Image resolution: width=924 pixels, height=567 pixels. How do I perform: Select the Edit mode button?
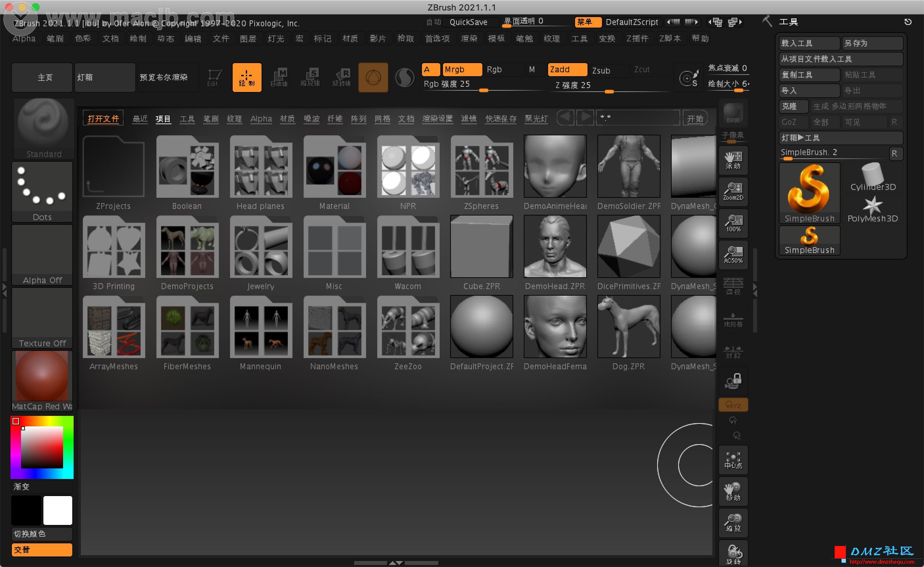(215, 78)
